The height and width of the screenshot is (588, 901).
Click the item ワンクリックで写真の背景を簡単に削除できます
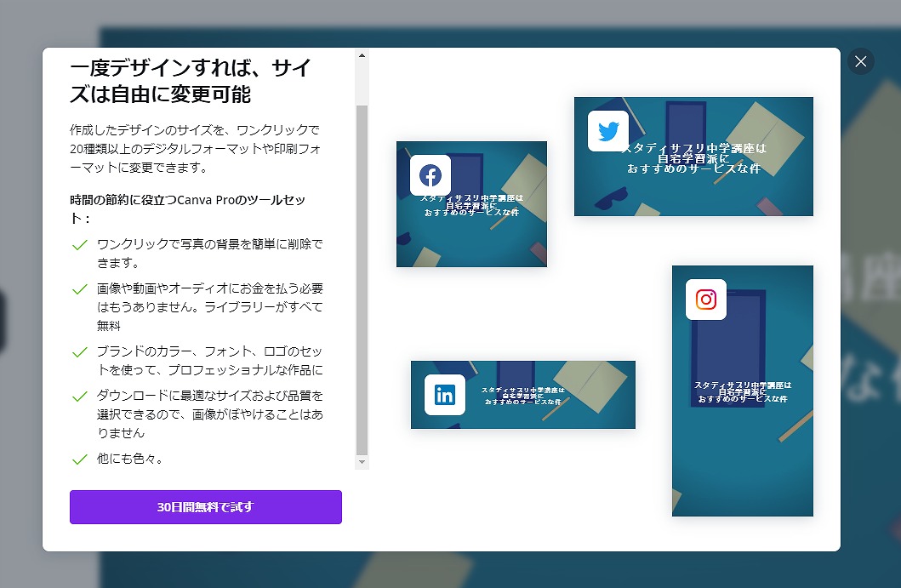coord(210,254)
